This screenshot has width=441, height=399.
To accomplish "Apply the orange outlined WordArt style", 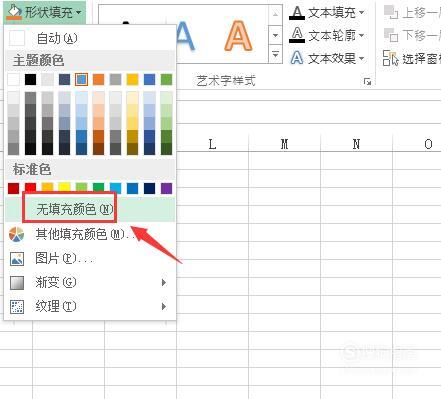I will tap(238, 36).
